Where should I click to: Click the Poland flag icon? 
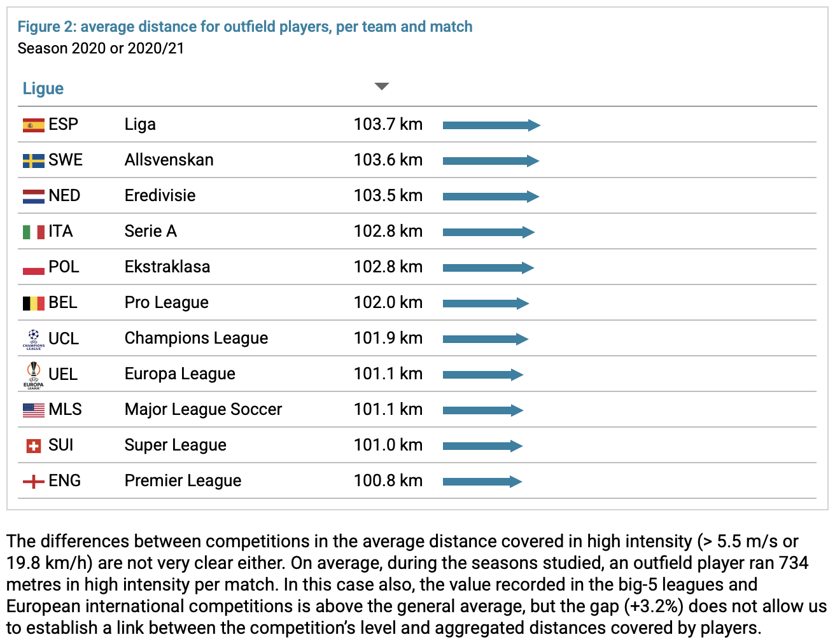coord(33,267)
